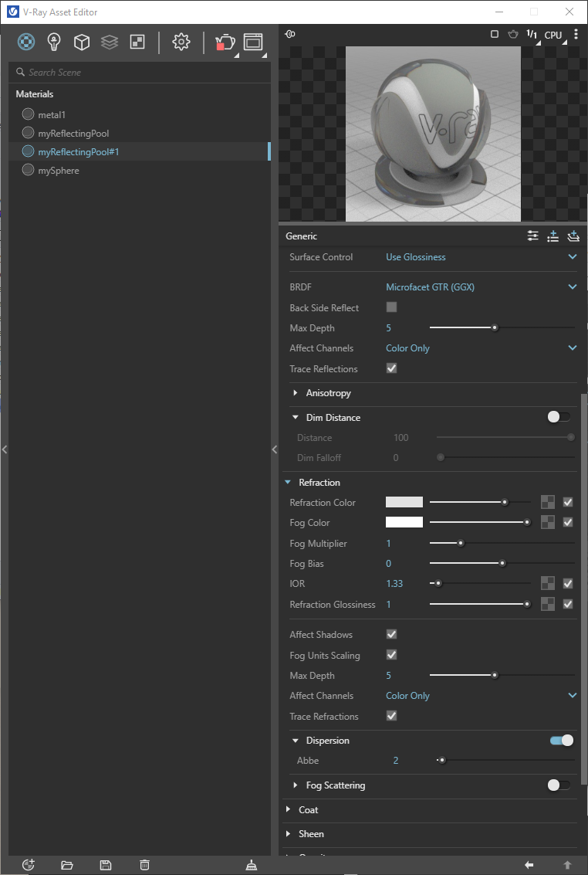Open the frame buffer window icon
The width and height of the screenshot is (588, 875).
point(253,42)
